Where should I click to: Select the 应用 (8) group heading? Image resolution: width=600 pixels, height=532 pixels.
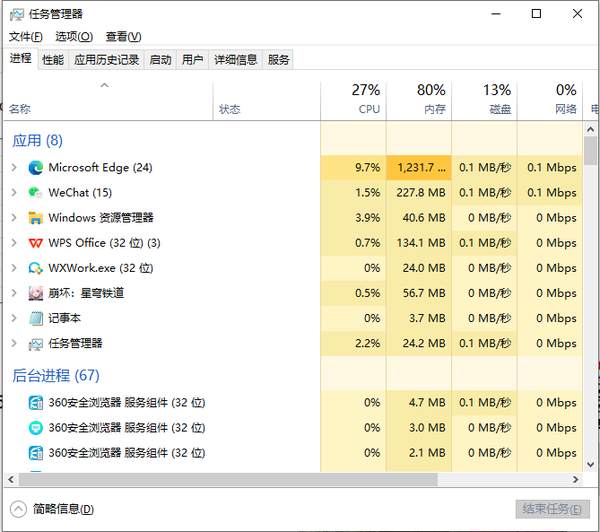(37, 140)
